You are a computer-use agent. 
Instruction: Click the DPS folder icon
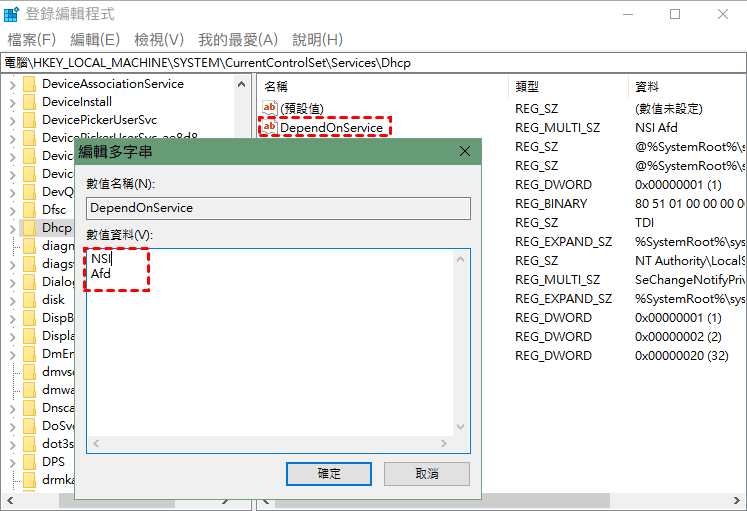30,462
